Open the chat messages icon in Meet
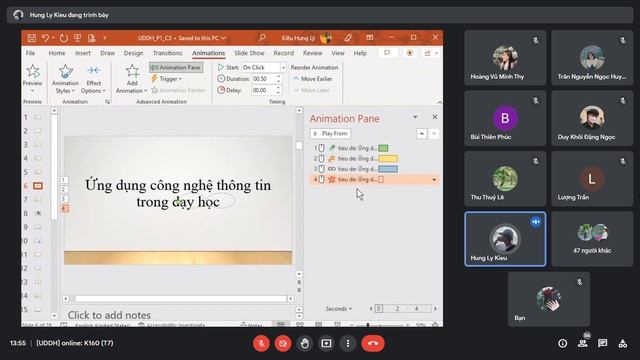Image resolution: width=640 pixels, height=360 pixels. (602, 343)
